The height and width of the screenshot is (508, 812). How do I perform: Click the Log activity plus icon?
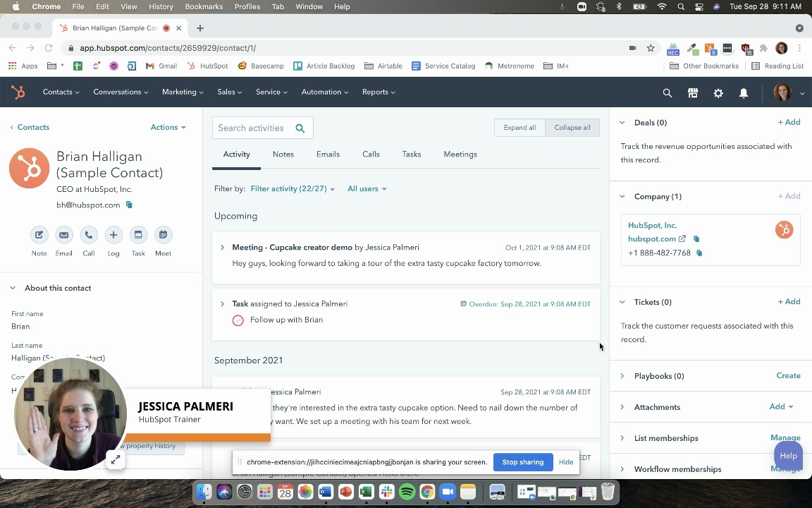pos(113,235)
